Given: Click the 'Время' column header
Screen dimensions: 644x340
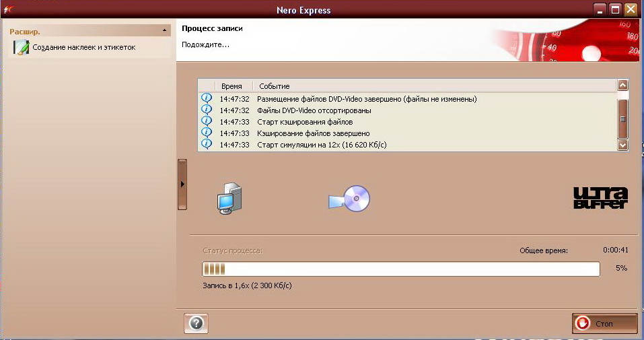Looking at the screenshot, I should 231,86.
